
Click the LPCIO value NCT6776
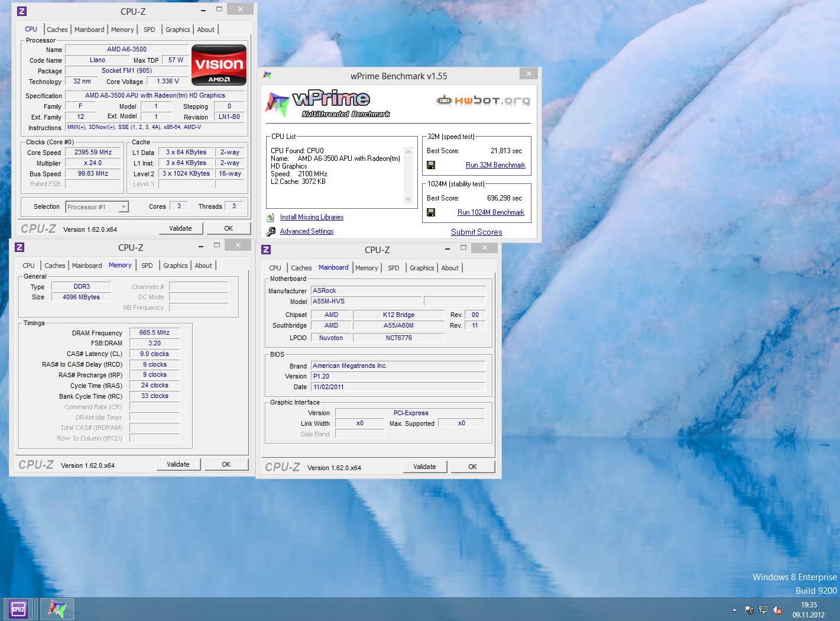(398, 338)
